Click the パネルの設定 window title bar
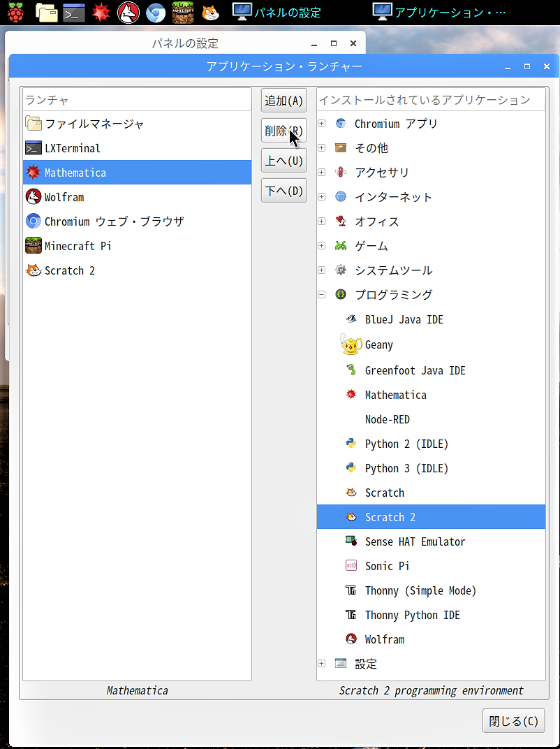The width and height of the screenshot is (560, 749). point(185,43)
